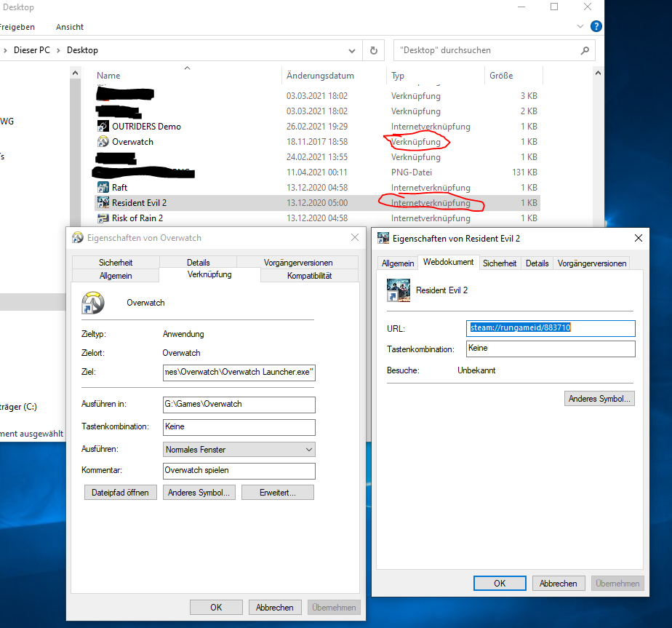Open Vorgängerversionen tab in Overwatch properties
Image resolution: width=672 pixels, height=628 pixels.
click(298, 262)
